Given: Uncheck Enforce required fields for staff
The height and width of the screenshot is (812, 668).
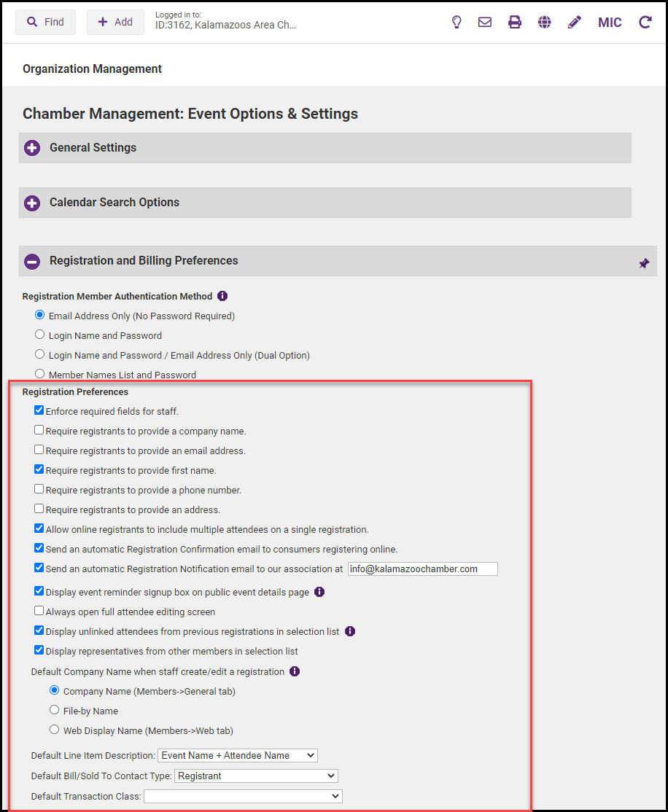Looking at the screenshot, I should point(39,410).
